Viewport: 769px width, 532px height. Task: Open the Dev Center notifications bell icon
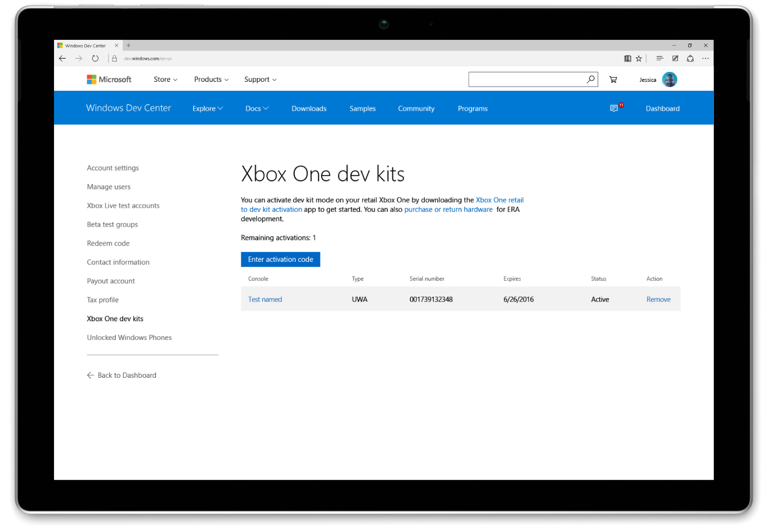pyautogui.click(x=614, y=108)
